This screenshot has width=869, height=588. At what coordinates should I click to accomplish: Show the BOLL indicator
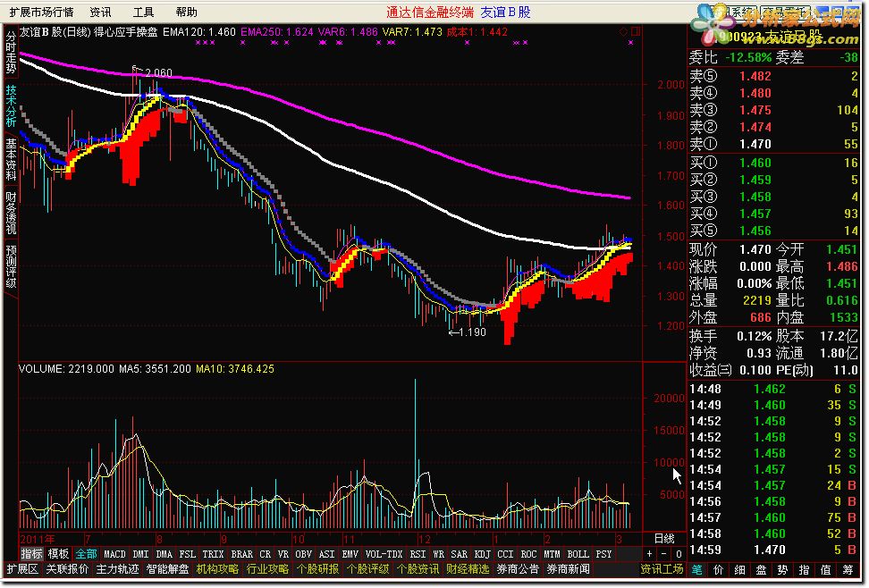click(x=578, y=554)
